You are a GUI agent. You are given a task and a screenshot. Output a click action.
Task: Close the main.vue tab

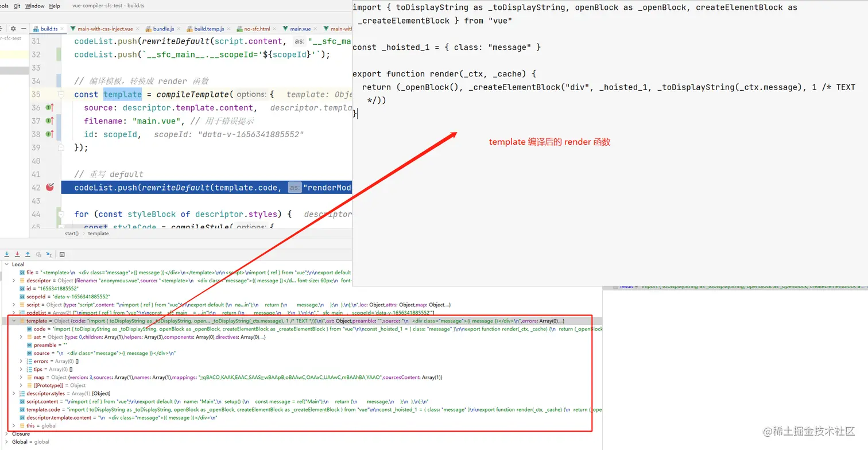[315, 29]
